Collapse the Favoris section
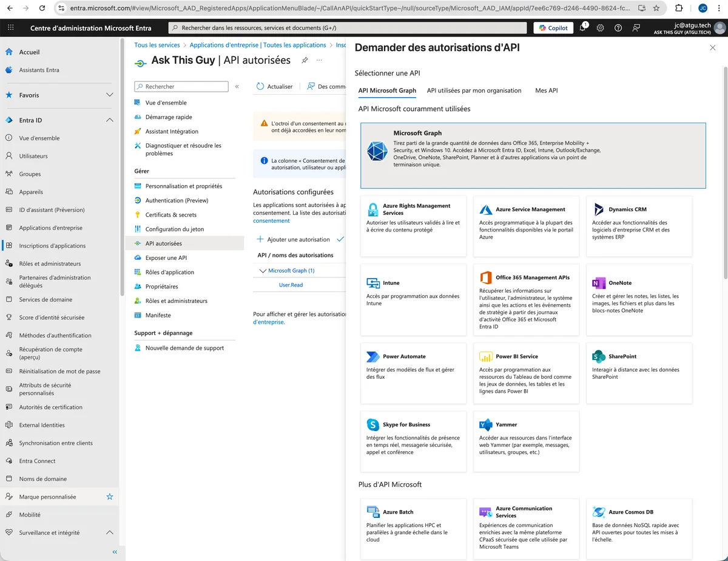The image size is (728, 561). (110, 95)
